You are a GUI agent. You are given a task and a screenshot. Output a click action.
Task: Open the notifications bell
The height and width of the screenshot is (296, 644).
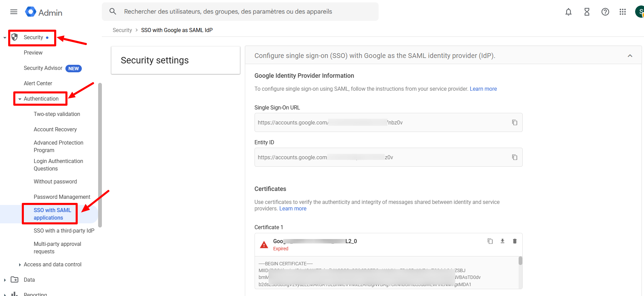(x=568, y=12)
